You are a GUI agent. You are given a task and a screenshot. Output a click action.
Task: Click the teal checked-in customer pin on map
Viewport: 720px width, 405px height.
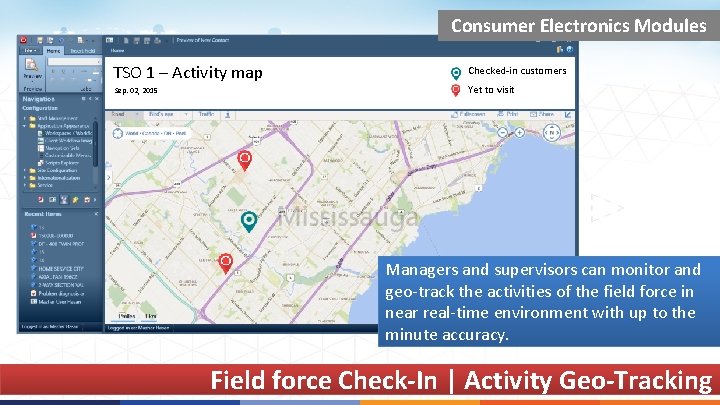(249, 221)
